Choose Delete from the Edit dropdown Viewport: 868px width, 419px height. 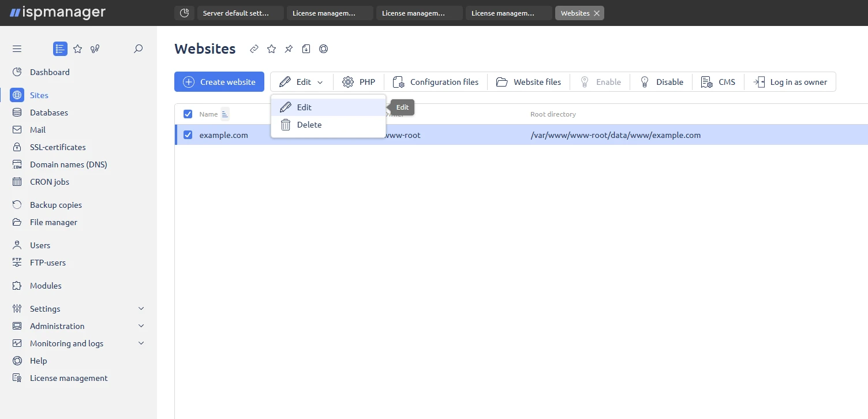point(309,125)
